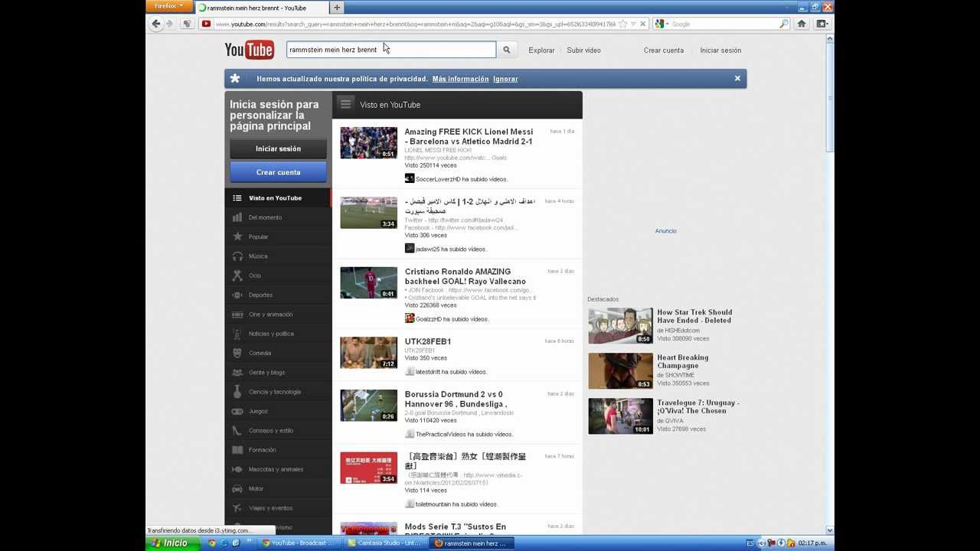
Task: Click rammstein mein herz brennt tab
Action: [x=261, y=8]
